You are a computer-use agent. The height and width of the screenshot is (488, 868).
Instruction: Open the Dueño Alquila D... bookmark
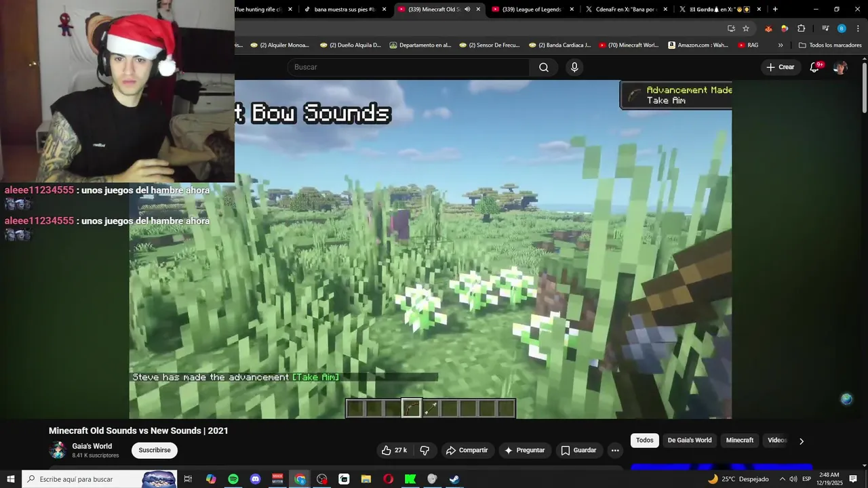(349, 45)
